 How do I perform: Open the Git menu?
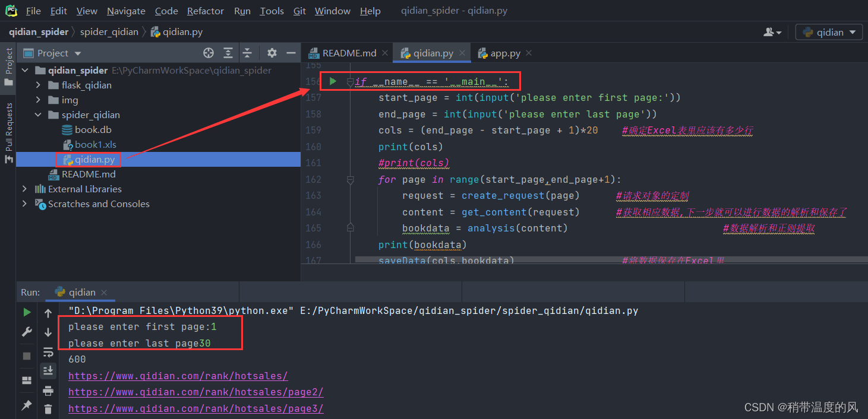coord(299,11)
